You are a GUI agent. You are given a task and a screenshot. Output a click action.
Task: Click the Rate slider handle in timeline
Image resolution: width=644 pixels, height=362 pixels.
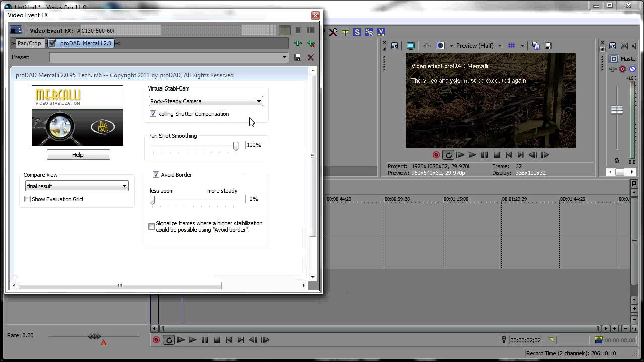click(x=95, y=336)
